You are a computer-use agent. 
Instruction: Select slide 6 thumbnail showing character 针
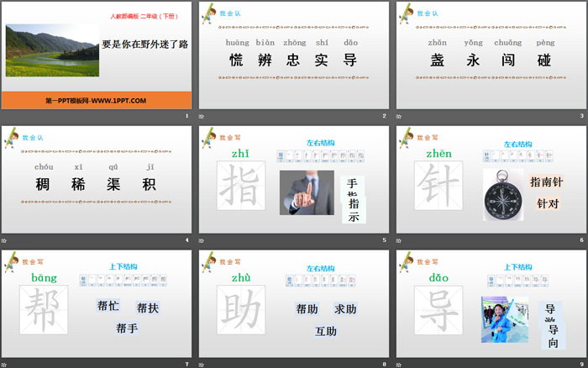tap(491, 179)
